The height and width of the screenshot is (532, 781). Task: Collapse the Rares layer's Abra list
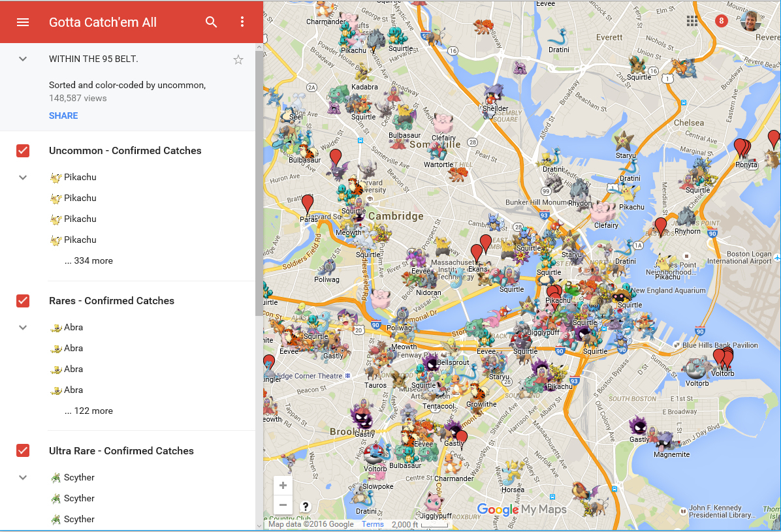pyautogui.click(x=23, y=328)
